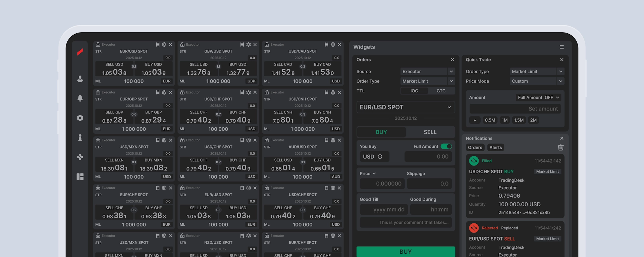Open the user profile sidebar icon

[80, 79]
